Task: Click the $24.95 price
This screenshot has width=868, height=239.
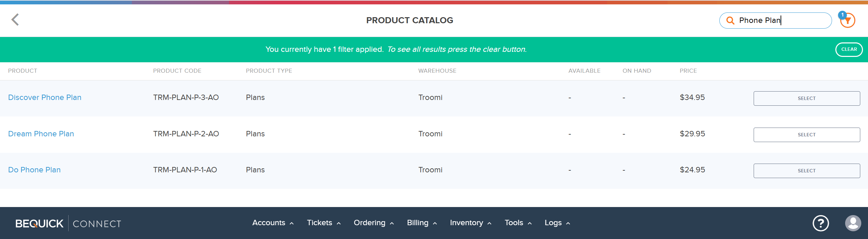Action: tap(692, 170)
